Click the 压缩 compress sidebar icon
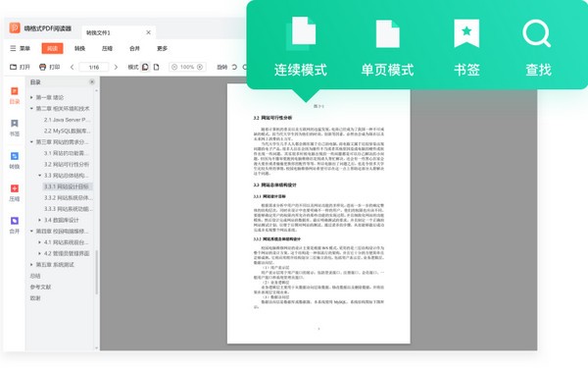The width and height of the screenshot is (588, 368). 15,192
